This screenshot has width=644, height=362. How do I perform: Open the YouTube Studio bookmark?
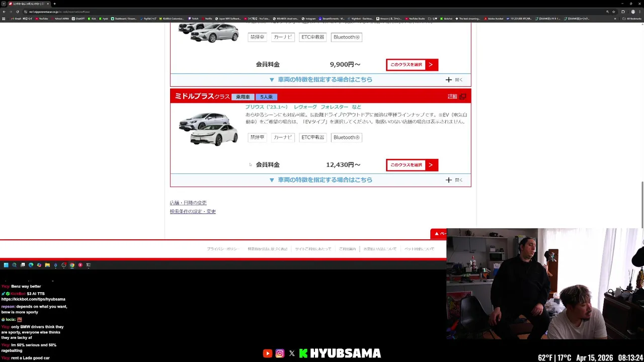[415, 19]
